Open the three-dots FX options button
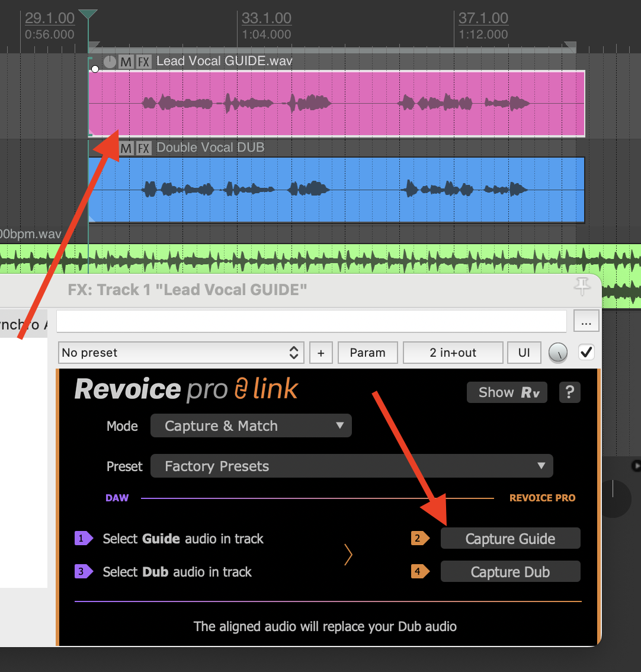Screen dimensions: 641x672 click(586, 322)
